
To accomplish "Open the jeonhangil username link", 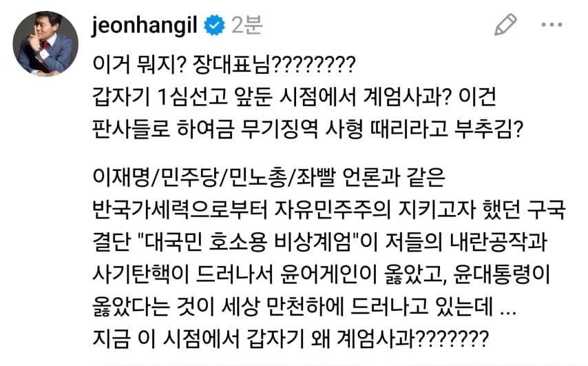I will point(145,26).
